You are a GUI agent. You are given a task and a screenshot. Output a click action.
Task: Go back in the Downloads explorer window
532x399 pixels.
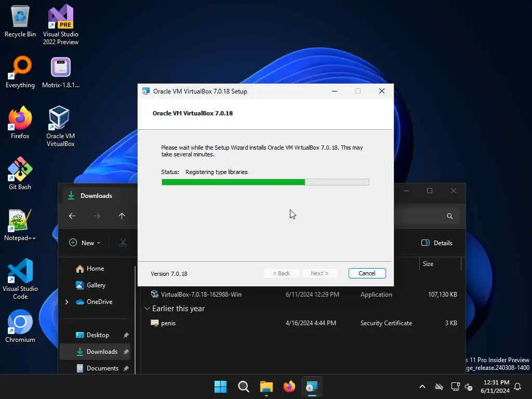coord(72,216)
